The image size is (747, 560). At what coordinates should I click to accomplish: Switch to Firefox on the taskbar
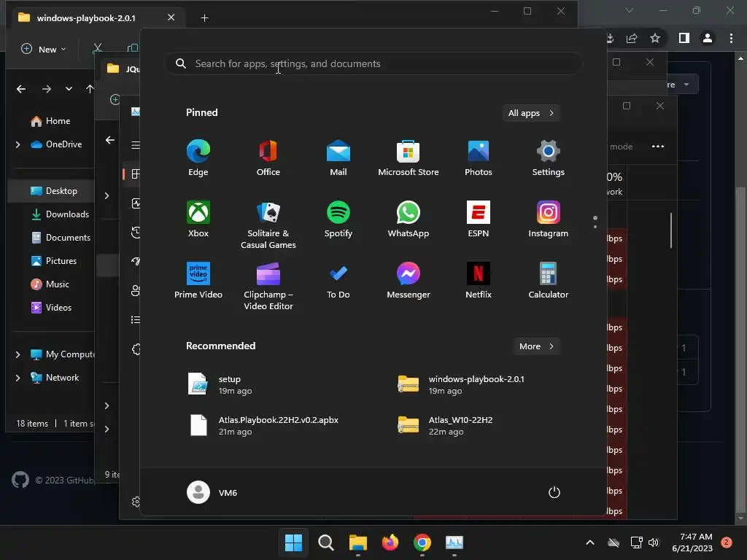click(390, 542)
